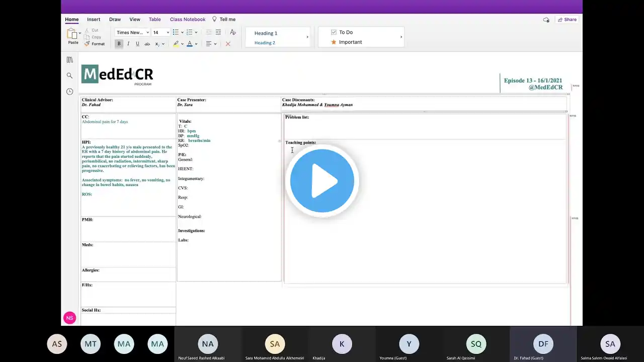The width and height of the screenshot is (644, 362).
Task: Expand the subscript options dropdown arrow
Action: pyautogui.click(x=163, y=44)
